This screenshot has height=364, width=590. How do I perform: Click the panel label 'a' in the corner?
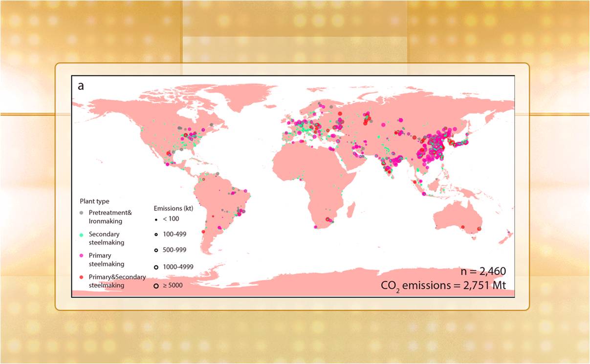coord(81,86)
